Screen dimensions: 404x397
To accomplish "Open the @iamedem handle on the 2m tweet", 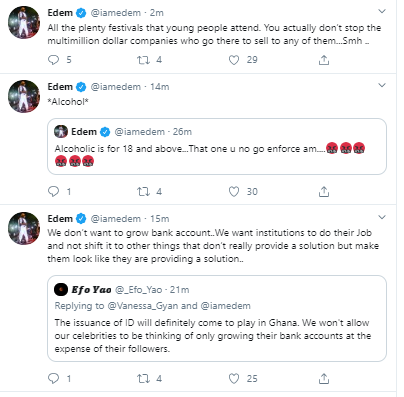I will coord(116,13).
